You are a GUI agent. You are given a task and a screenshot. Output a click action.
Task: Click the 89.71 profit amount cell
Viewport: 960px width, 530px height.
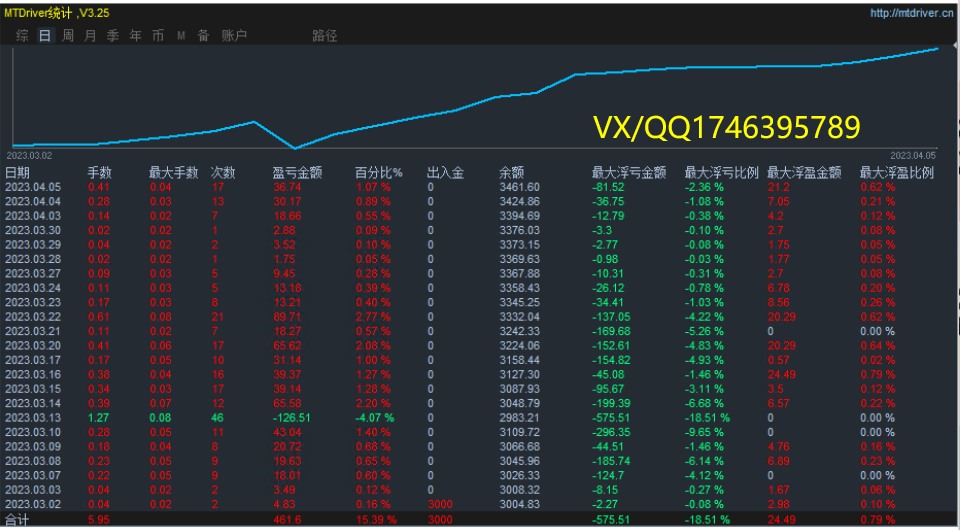287,317
